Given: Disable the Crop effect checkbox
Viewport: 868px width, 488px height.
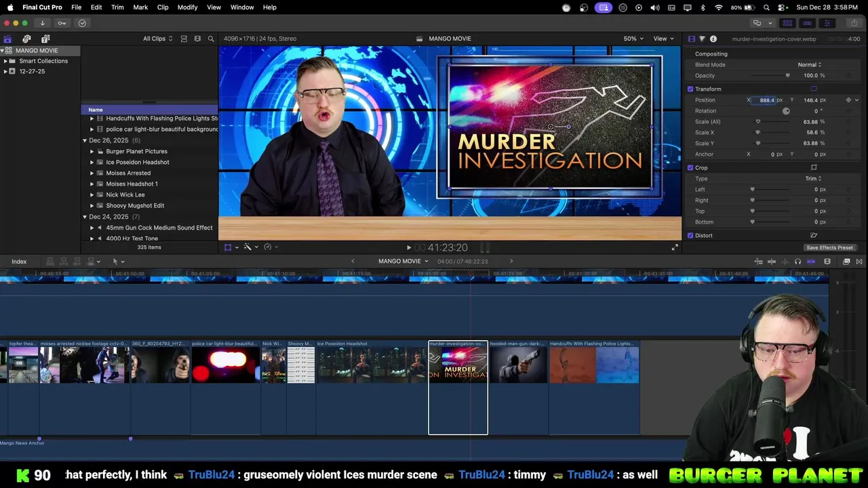Looking at the screenshot, I should point(690,167).
